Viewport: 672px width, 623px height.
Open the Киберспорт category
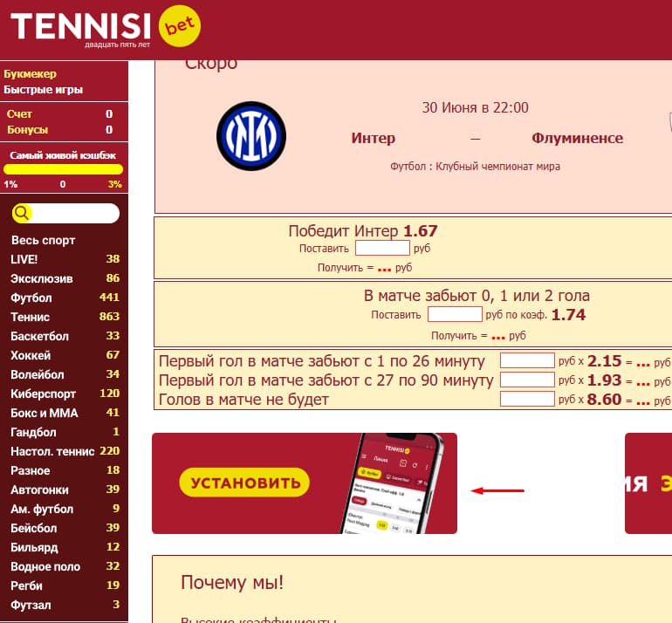[65, 394]
